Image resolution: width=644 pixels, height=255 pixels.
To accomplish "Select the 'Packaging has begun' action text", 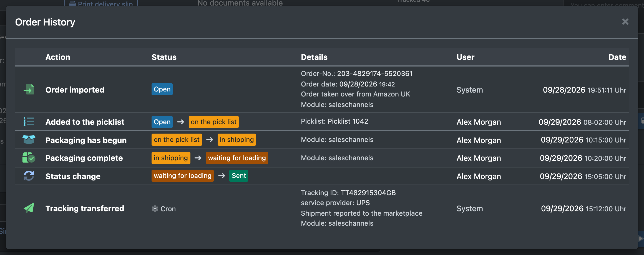I will (86, 140).
